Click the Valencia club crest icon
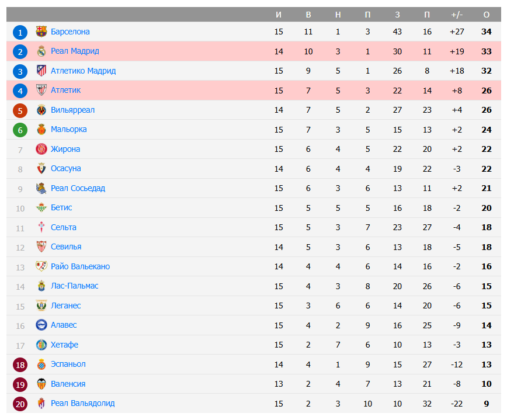Screen dimensions: 507x420 pyautogui.click(x=41, y=384)
